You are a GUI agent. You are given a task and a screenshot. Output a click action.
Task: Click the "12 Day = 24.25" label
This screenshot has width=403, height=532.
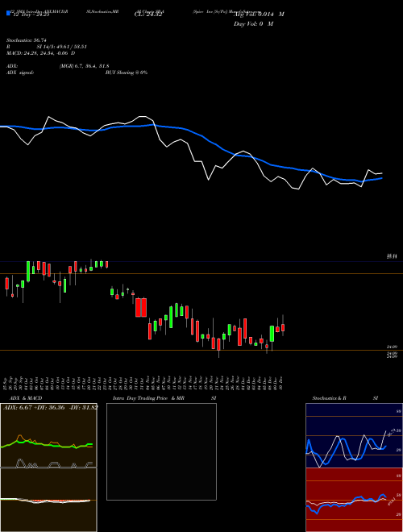click(31, 15)
